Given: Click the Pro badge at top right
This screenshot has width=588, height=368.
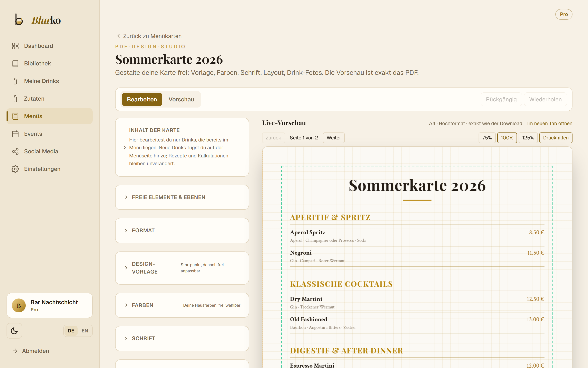Looking at the screenshot, I should pos(564,14).
